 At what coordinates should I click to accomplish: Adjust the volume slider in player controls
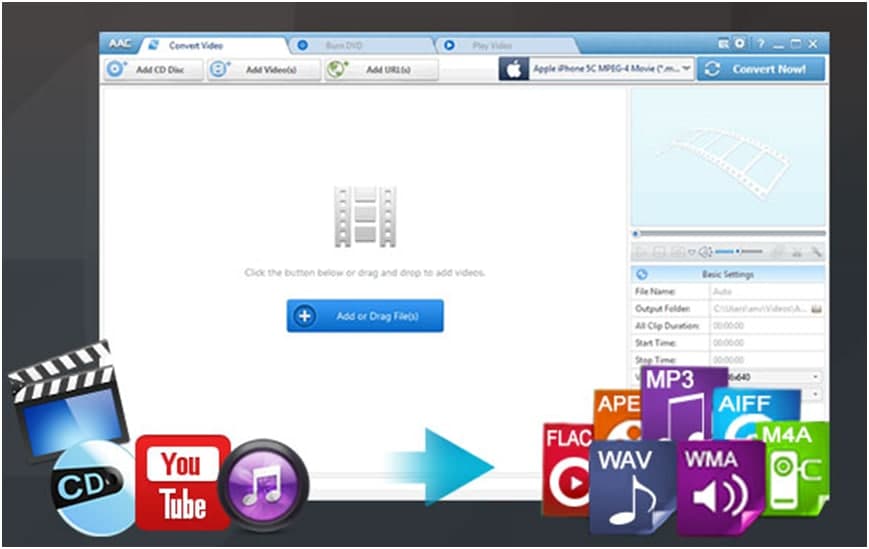(738, 252)
